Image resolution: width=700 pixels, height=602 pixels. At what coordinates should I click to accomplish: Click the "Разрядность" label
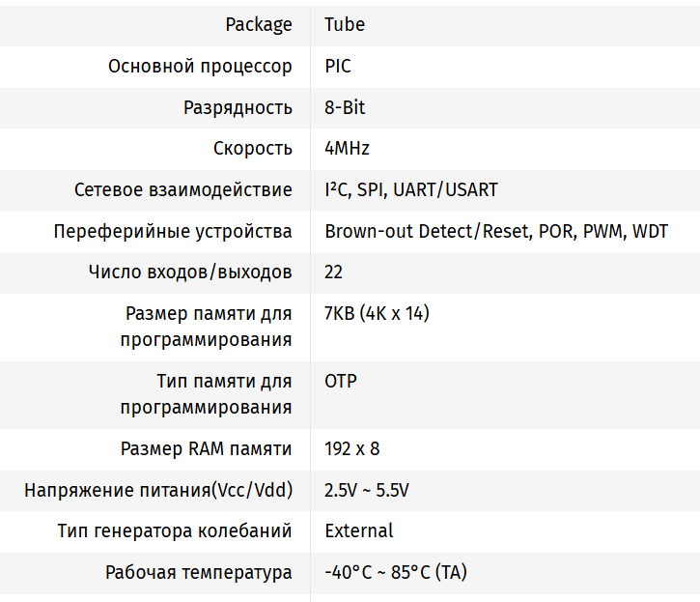(x=238, y=107)
